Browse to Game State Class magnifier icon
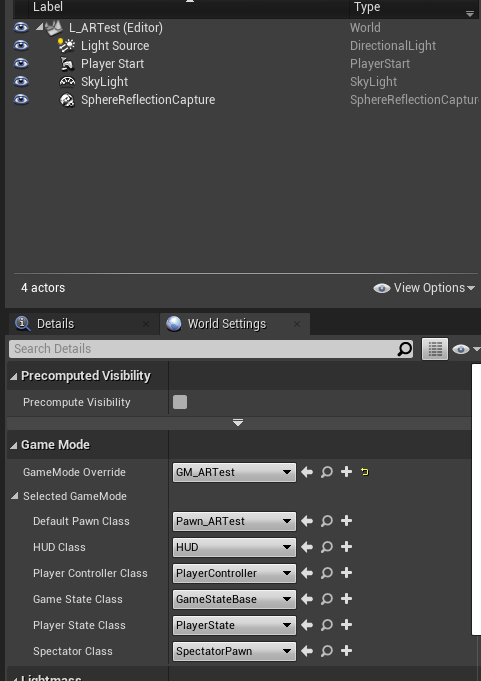 coord(326,599)
